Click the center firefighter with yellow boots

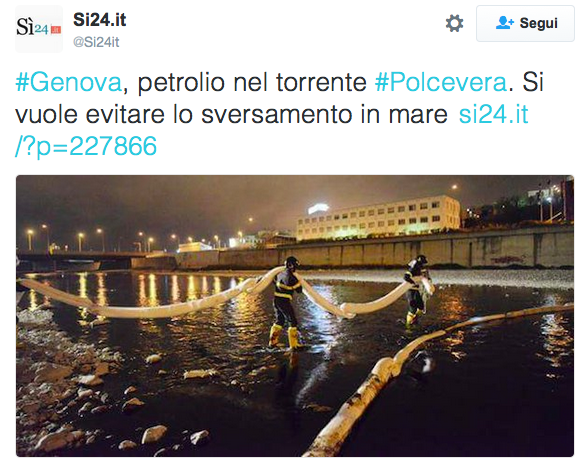point(286,303)
